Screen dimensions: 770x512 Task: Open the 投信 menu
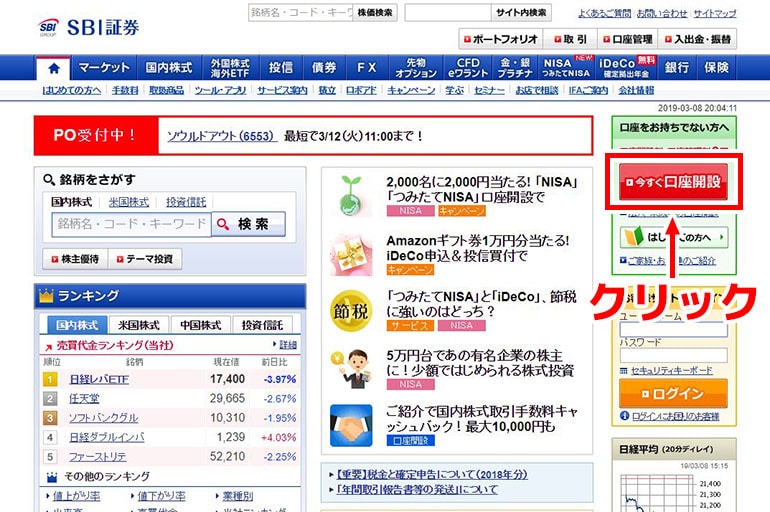[x=281, y=68]
